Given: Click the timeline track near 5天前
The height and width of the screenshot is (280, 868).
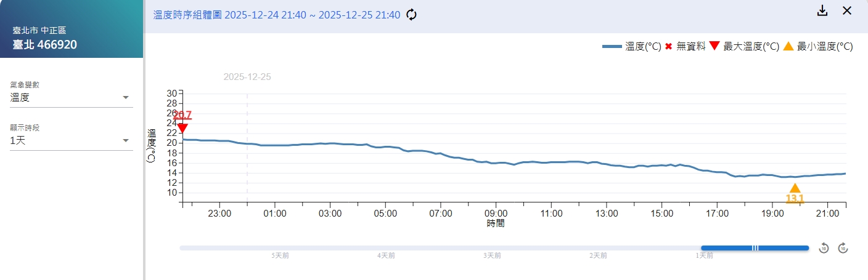Looking at the screenshot, I should 280,248.
